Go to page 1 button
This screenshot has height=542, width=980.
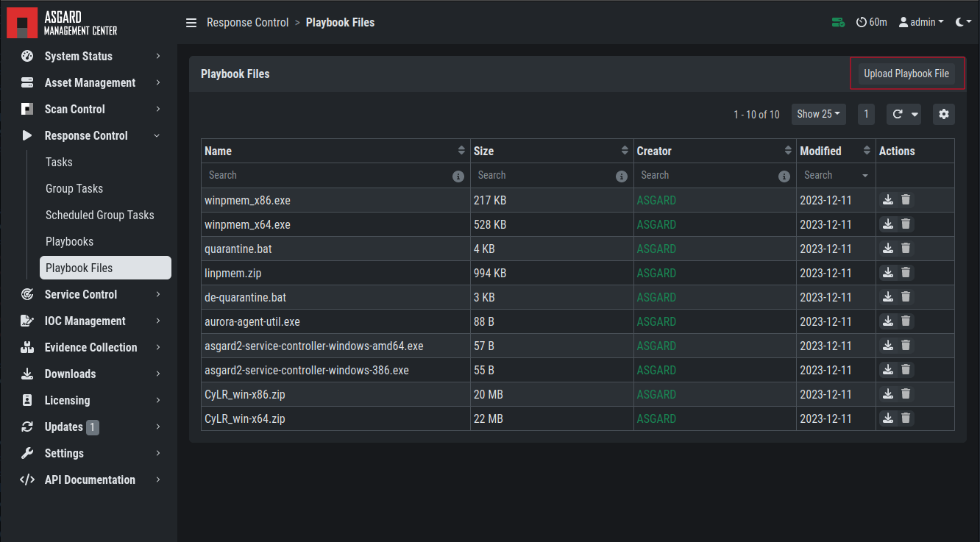click(x=866, y=114)
